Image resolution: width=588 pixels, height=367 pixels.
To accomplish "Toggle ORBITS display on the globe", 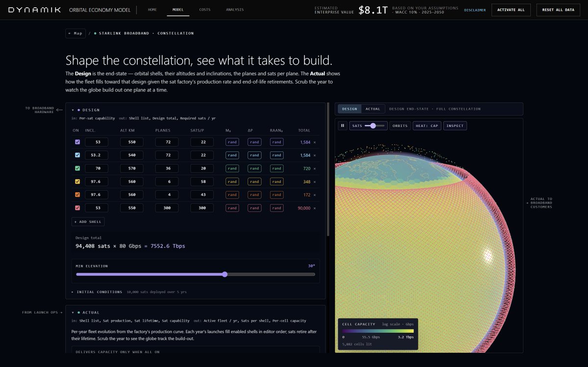I will (x=400, y=126).
